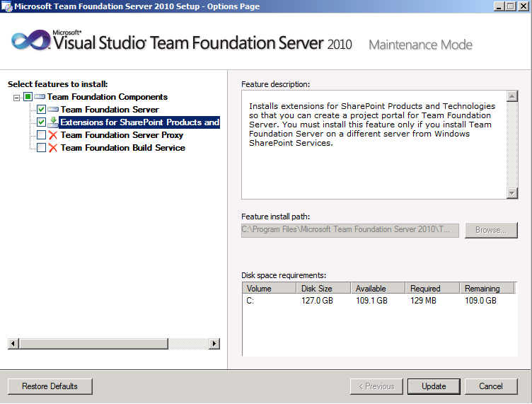Viewport: 532px width, 404px height.
Task: Select Extensions for SharePoint Products tree item
Action: (140, 122)
